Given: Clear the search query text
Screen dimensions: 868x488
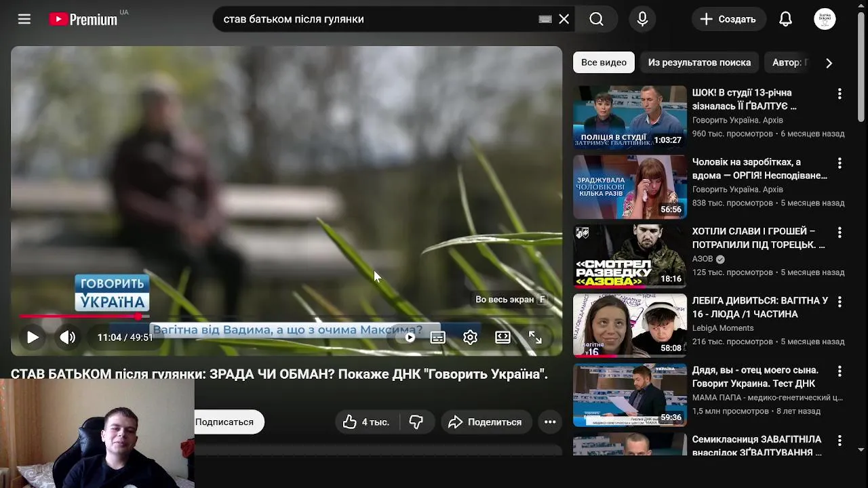Looking at the screenshot, I should [x=564, y=19].
